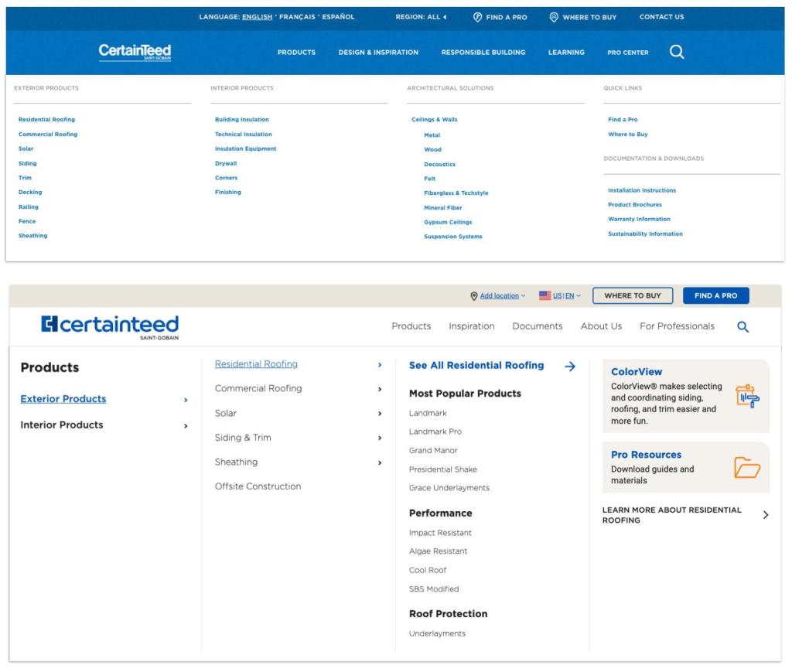The width and height of the screenshot is (792, 672).
Task: Open the Region: All dropdown
Action: 421,17
